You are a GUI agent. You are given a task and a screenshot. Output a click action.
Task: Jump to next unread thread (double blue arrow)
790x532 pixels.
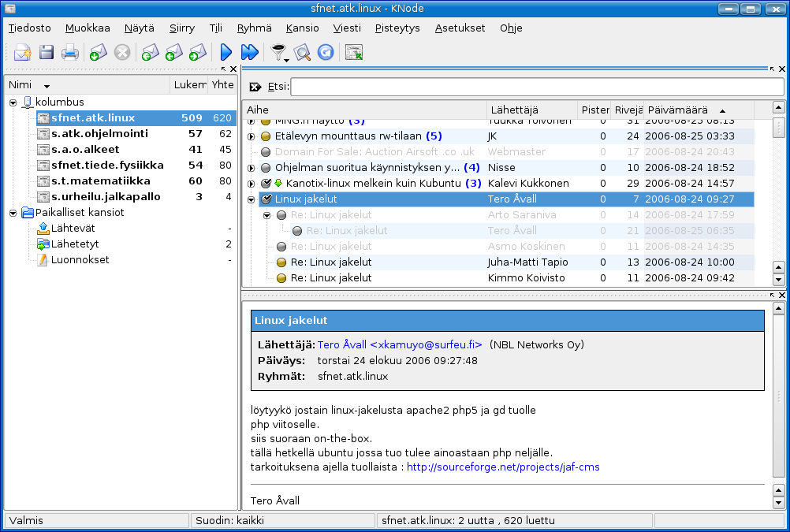(x=249, y=53)
